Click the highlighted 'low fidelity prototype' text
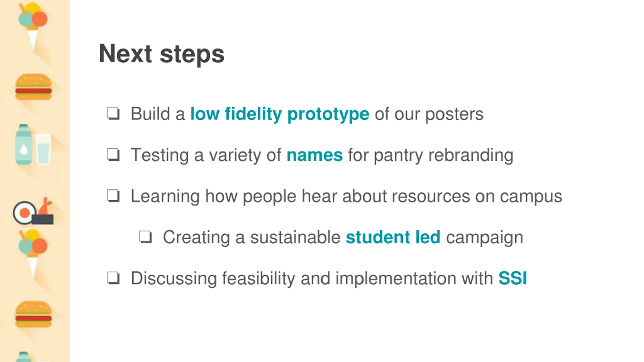Image resolution: width=644 pixels, height=362 pixels. point(280,114)
